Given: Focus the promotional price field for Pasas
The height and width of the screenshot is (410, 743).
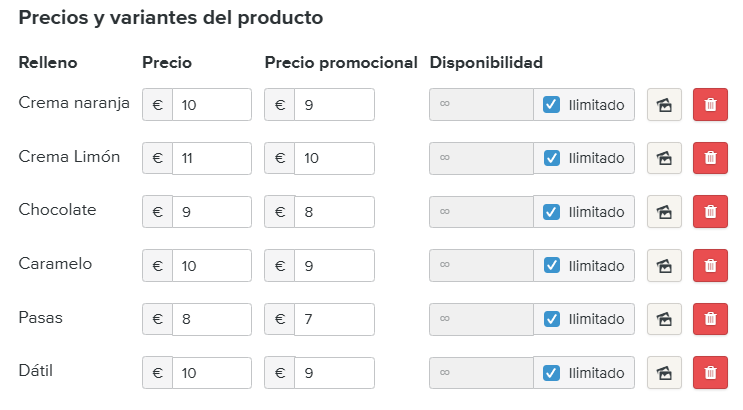Looking at the screenshot, I should (334, 319).
